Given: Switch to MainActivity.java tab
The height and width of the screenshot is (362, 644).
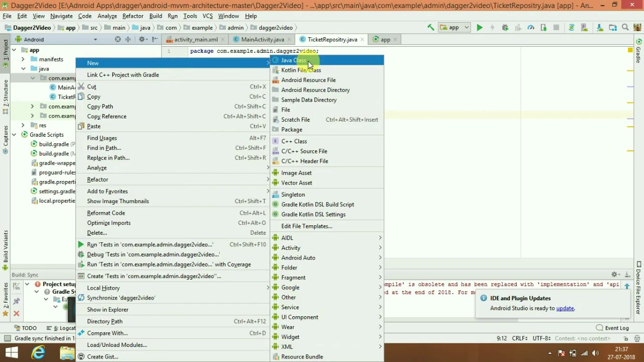Looking at the screenshot, I should [262, 39].
